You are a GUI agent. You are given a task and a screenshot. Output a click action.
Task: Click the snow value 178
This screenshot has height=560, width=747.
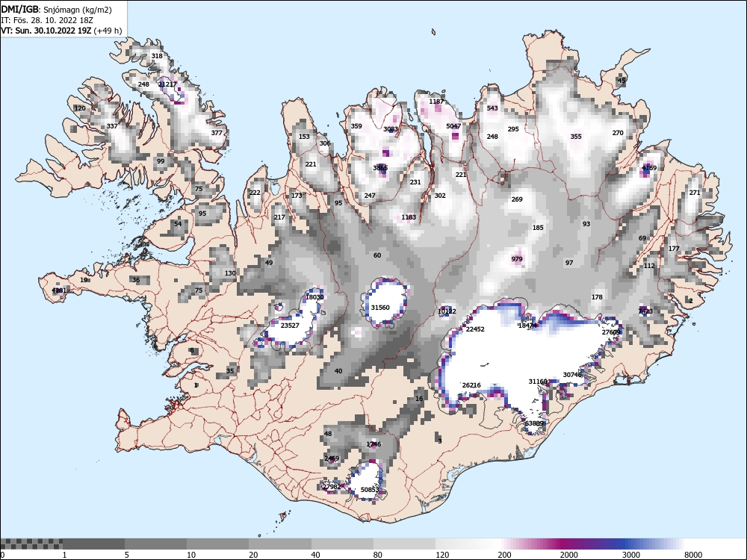597,297
